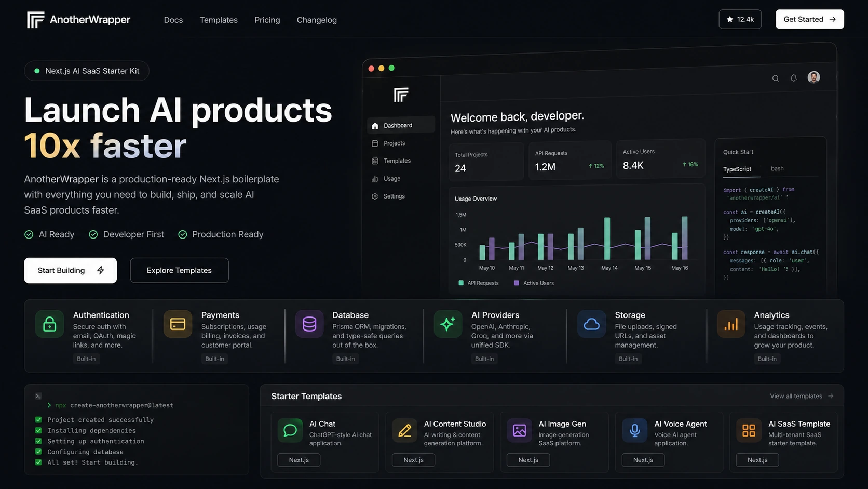Click the user avatar in the dashboard

(814, 77)
